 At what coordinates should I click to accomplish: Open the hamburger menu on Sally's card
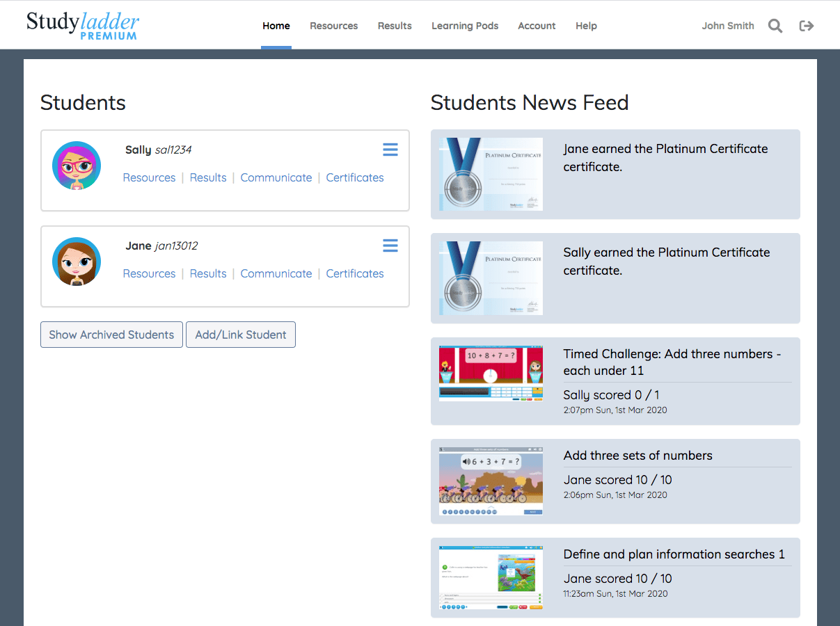point(390,150)
